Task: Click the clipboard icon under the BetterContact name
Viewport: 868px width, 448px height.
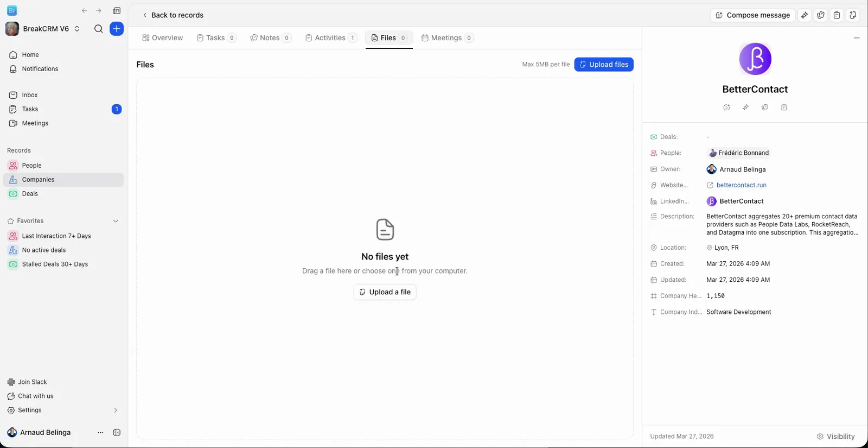Action: pyautogui.click(x=784, y=108)
